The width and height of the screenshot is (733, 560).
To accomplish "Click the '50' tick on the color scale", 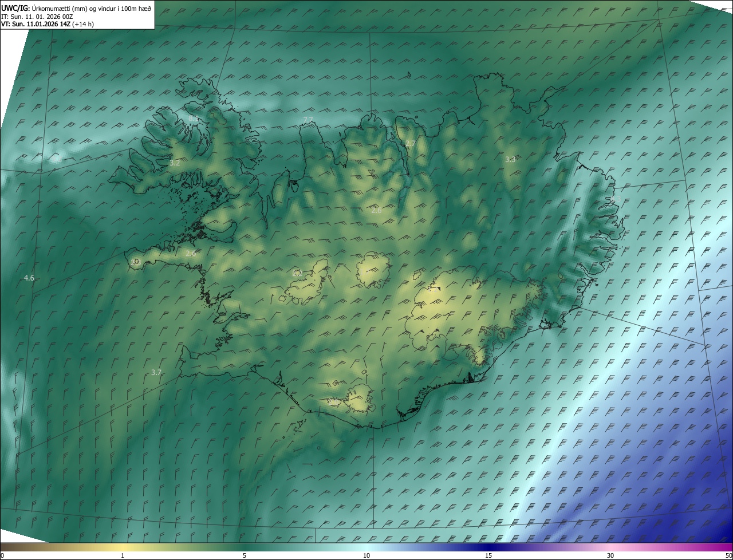I will click(x=728, y=556).
